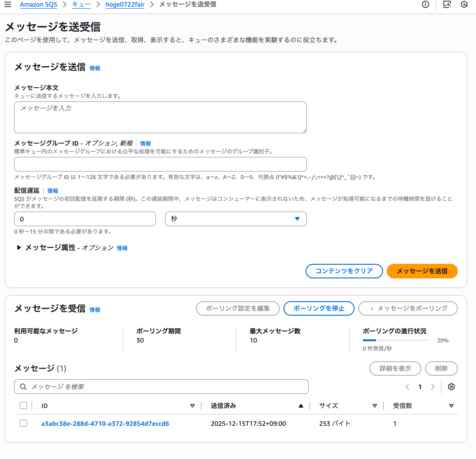
Task: Launch CloudShell from the top bar
Action: pyautogui.click(x=447, y=4)
